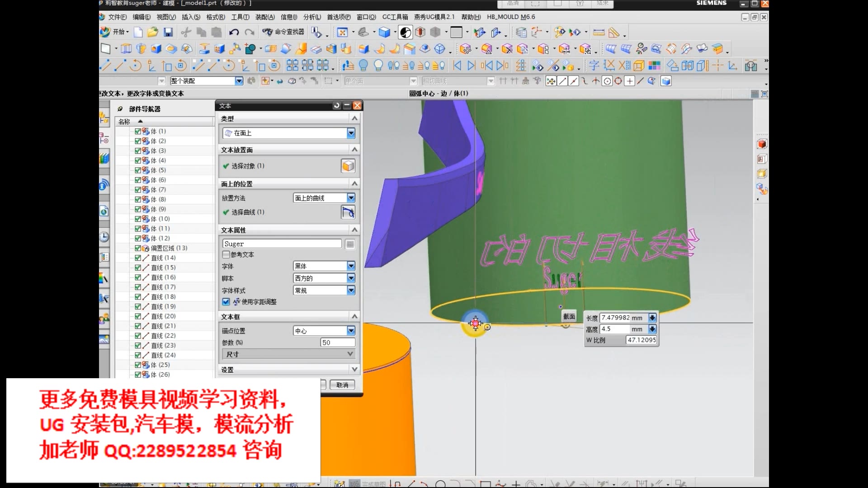
Task: Click the Undo arrow icon
Action: 234,32
